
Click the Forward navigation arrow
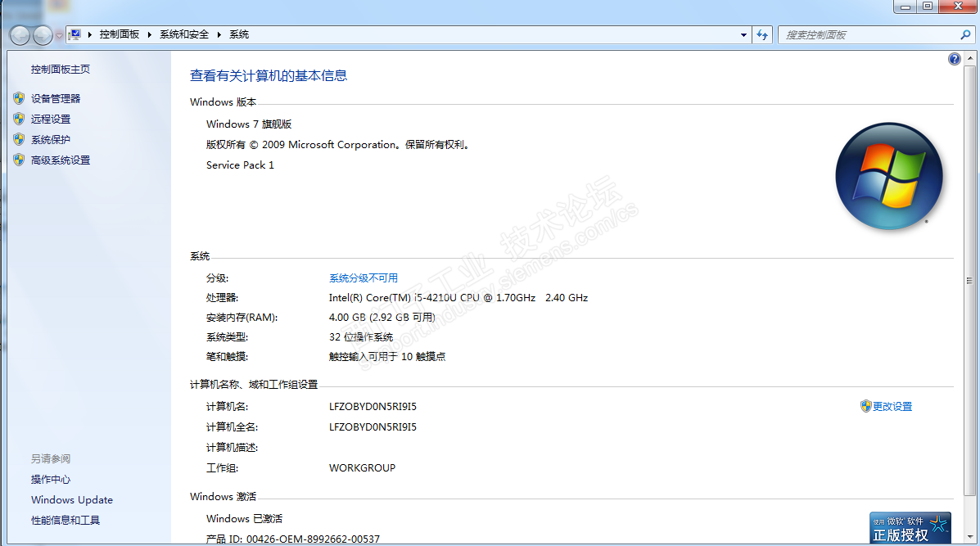coord(43,35)
